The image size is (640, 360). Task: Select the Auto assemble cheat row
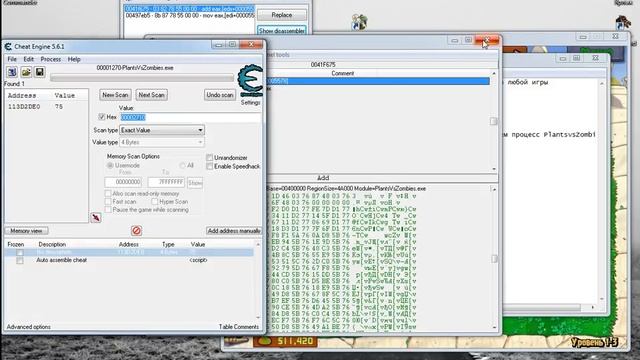pos(129,260)
